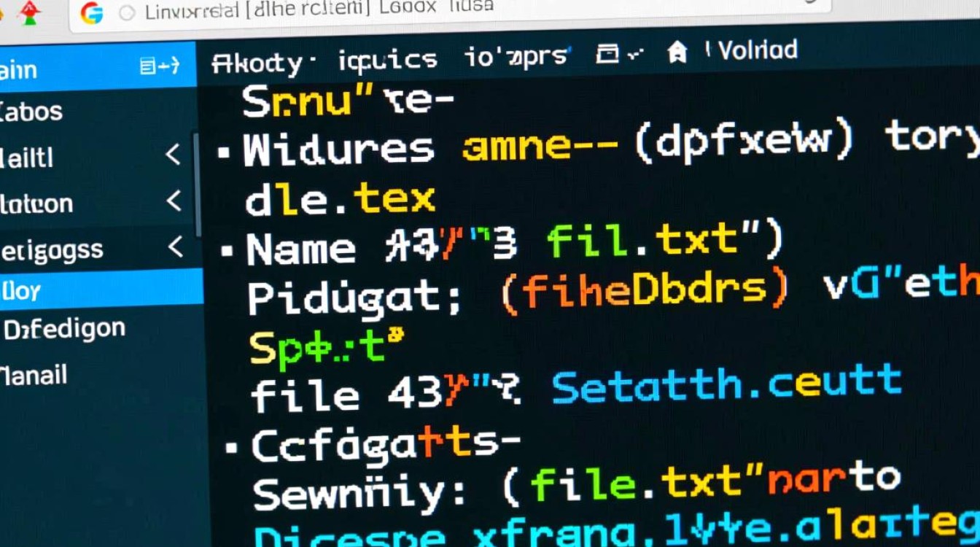Select "Nanail" in the sidebar
The height and width of the screenshot is (547, 980).
tap(33, 375)
